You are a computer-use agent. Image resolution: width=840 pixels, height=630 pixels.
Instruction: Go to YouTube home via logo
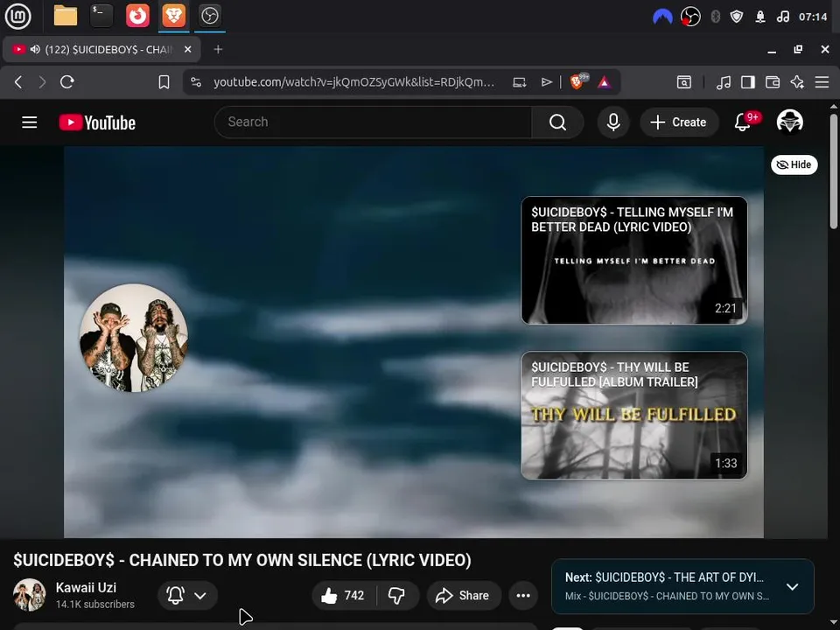(97, 122)
